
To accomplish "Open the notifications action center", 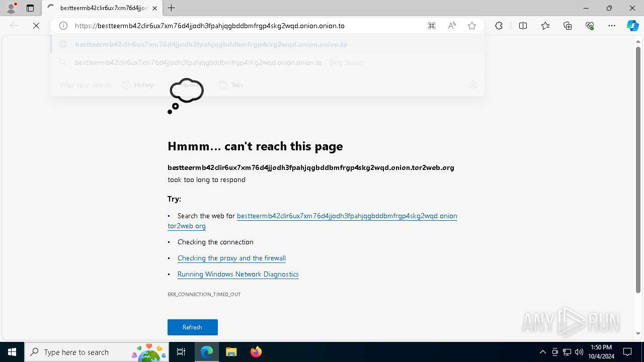I will (x=627, y=352).
